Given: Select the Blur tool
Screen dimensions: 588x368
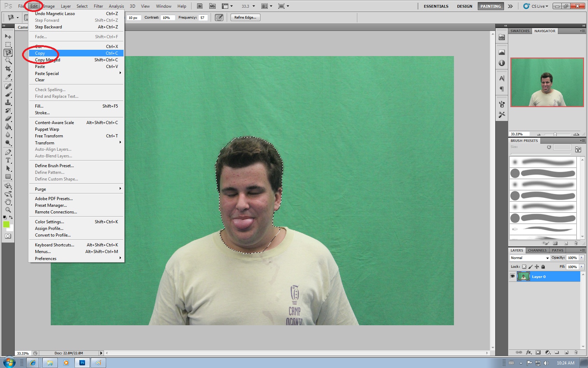Looking at the screenshot, I should 8,135.
